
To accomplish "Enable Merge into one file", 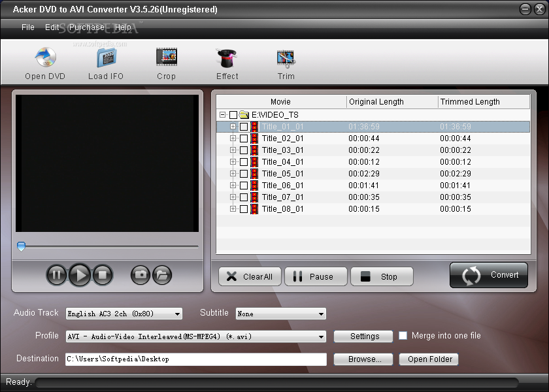I will click(x=403, y=336).
